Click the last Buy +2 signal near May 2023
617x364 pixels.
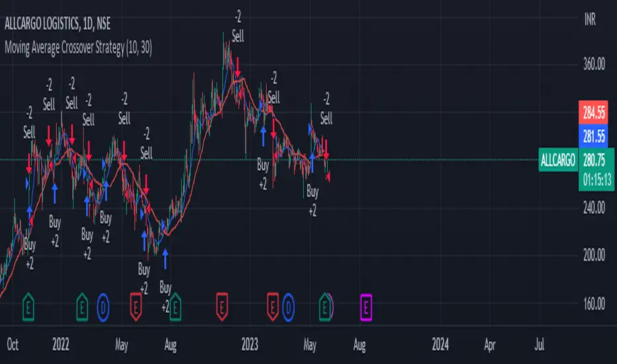[x=312, y=201]
